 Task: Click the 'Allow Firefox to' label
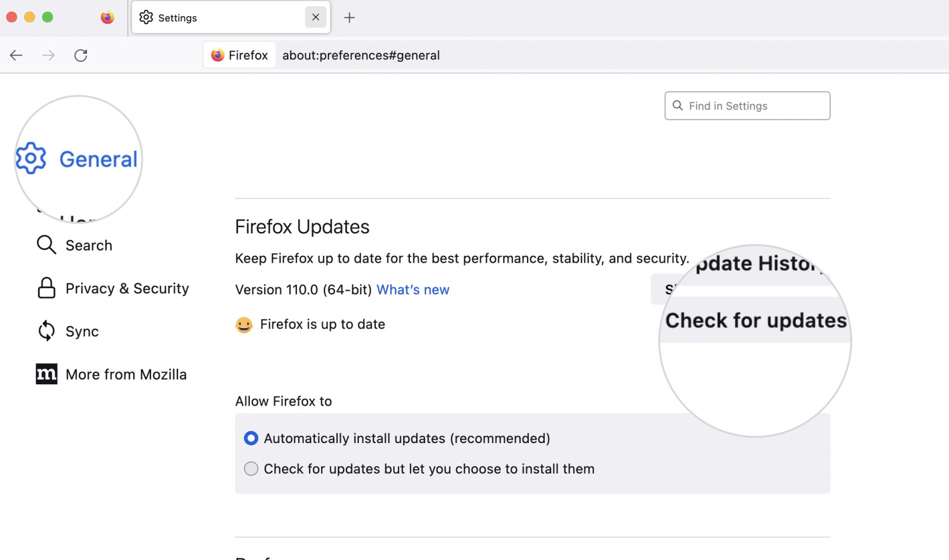tap(284, 402)
